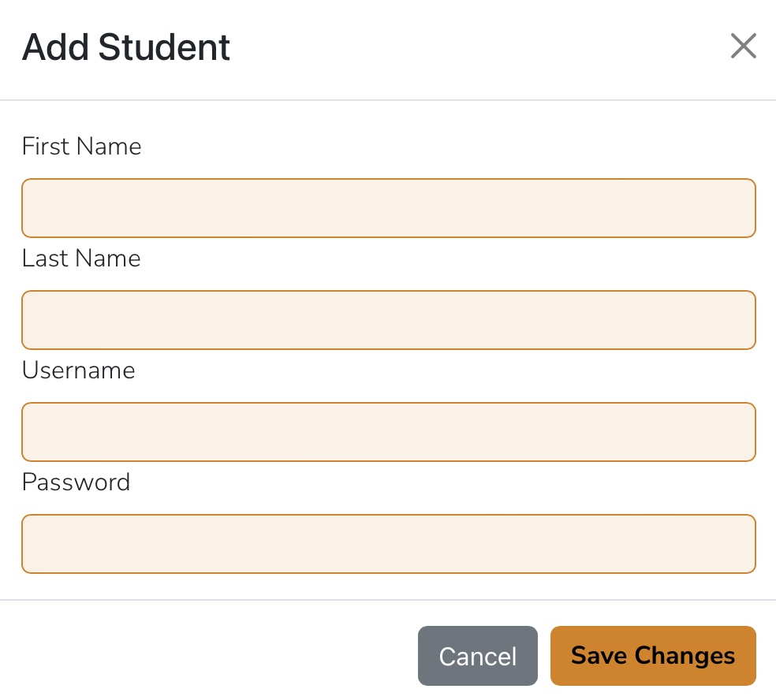Focus the text box beneath Username label
This screenshot has width=776, height=700.
[x=389, y=432]
